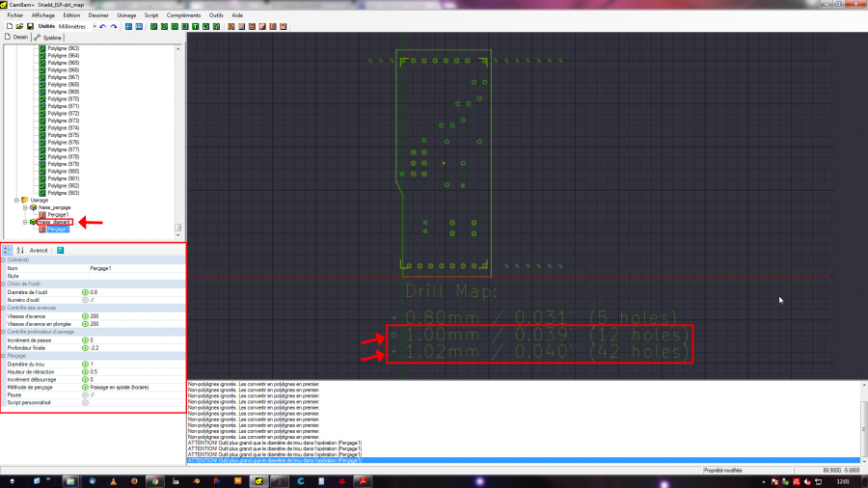The image size is (868, 488).
Task: Collapse the Usinage folder in the tree
Action: pos(16,201)
